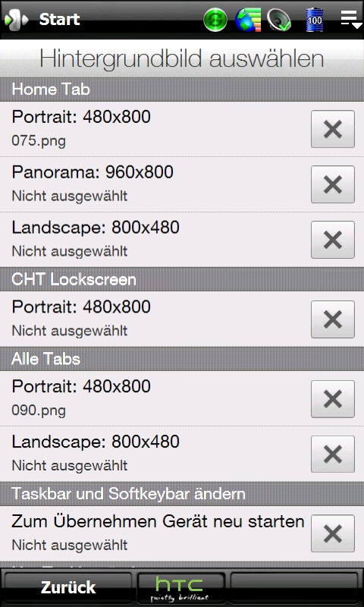Open the CHT Lockscreen Portrait 480x800 entry
Screen dimensions: 364x607
(x=155, y=319)
